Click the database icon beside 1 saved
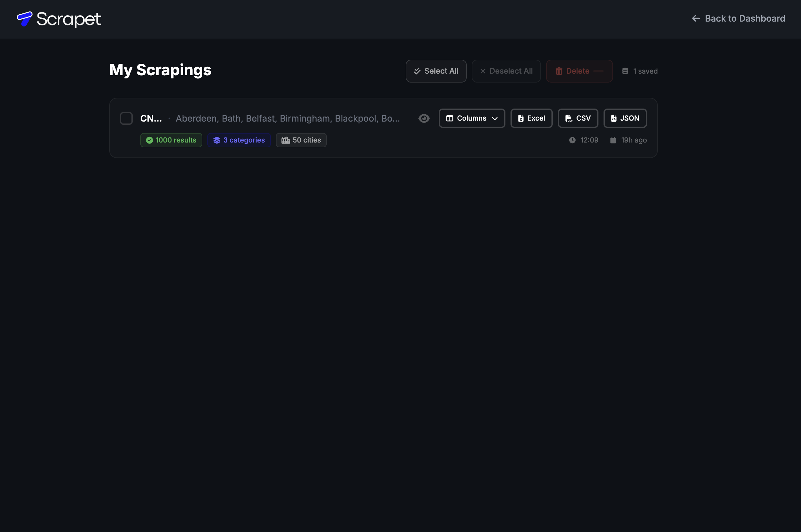This screenshot has height=532, width=801. [x=624, y=71]
